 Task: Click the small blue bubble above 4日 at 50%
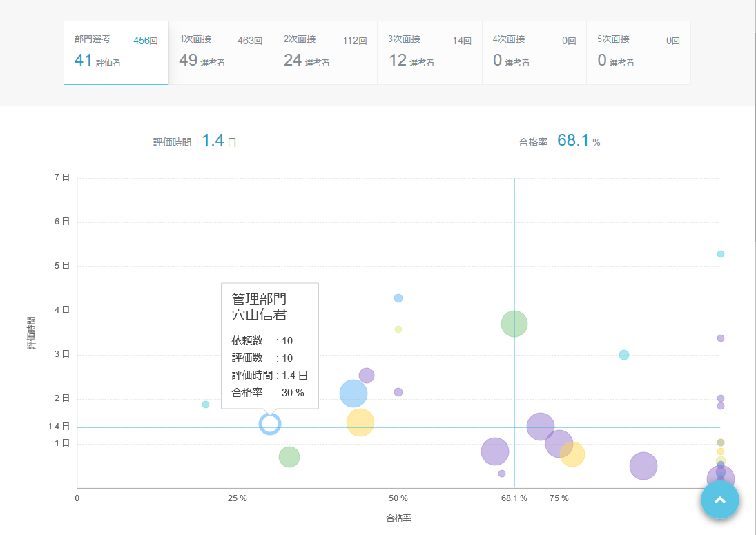tap(398, 298)
